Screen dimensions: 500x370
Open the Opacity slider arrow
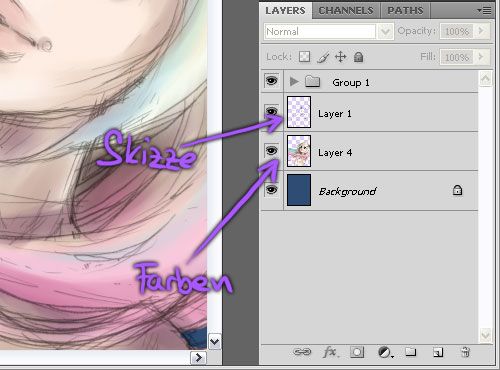click(481, 31)
